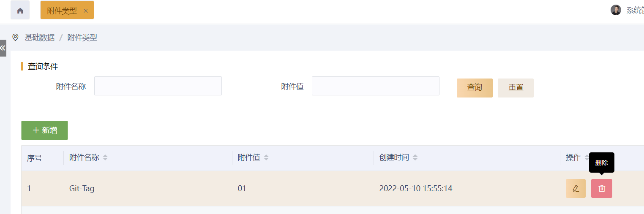Collapse the sidebar with double-arrow icon
Image resolution: width=644 pixels, height=214 pixels.
pyautogui.click(x=3, y=48)
